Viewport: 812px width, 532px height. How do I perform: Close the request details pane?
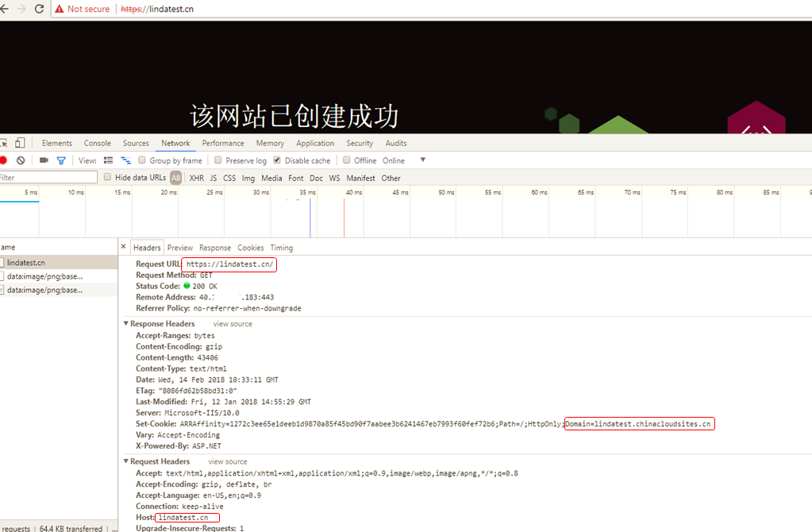(x=123, y=247)
